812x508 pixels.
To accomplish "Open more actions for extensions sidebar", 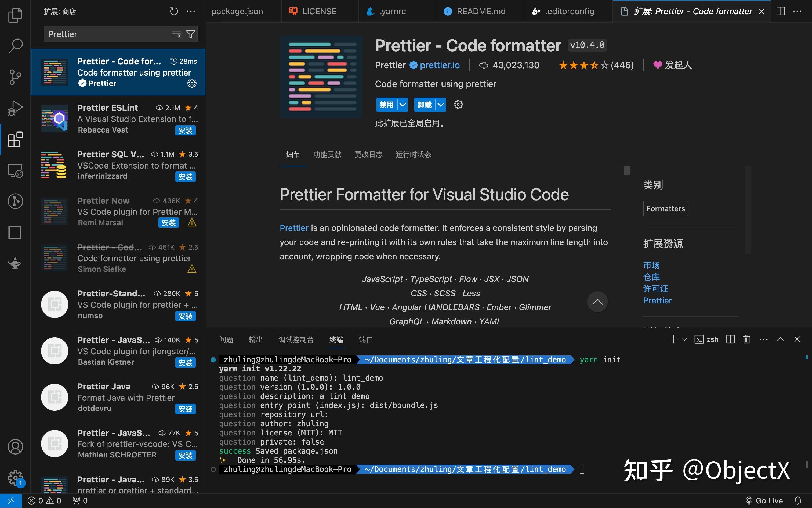I will click(191, 11).
